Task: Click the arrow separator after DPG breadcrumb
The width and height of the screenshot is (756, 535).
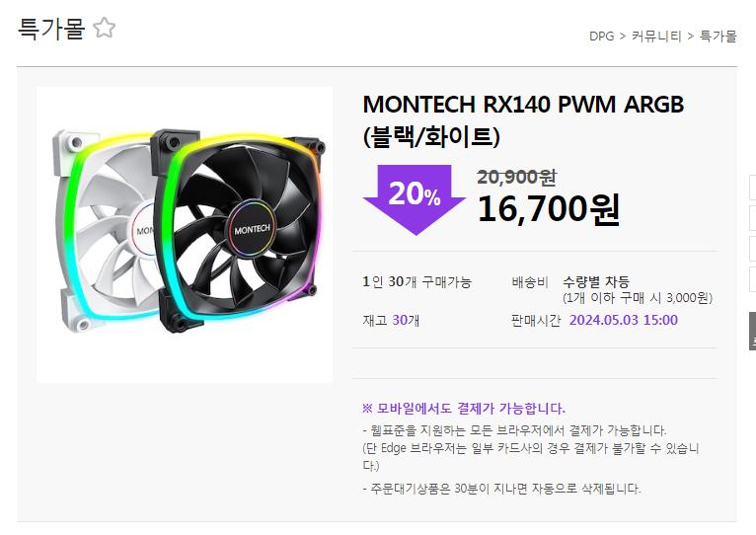Action: 623,37
